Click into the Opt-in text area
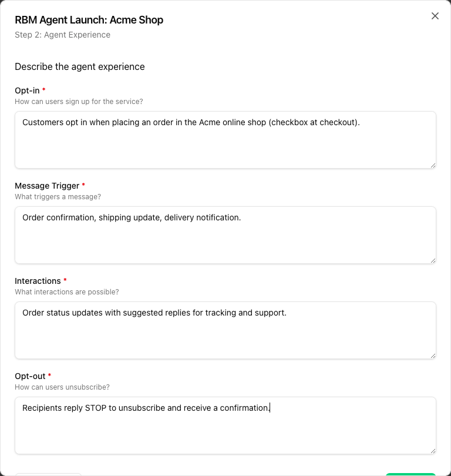 (225, 140)
